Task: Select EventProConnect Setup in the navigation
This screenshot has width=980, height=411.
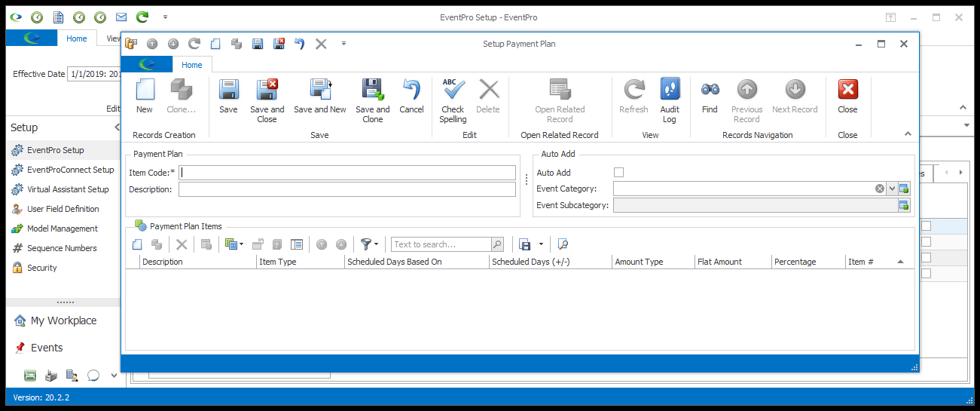Action: [x=64, y=170]
